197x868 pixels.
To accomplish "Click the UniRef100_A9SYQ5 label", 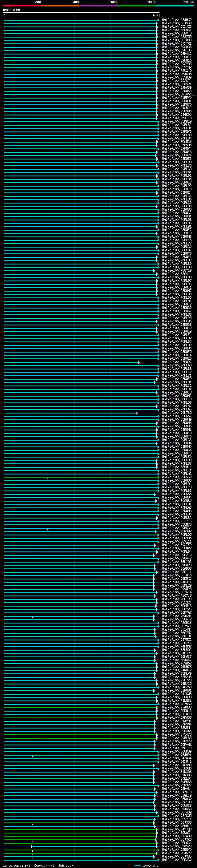I will click(177, 64).
